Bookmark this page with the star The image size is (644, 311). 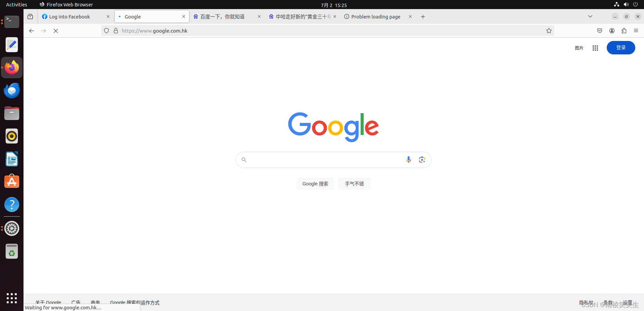pos(549,31)
